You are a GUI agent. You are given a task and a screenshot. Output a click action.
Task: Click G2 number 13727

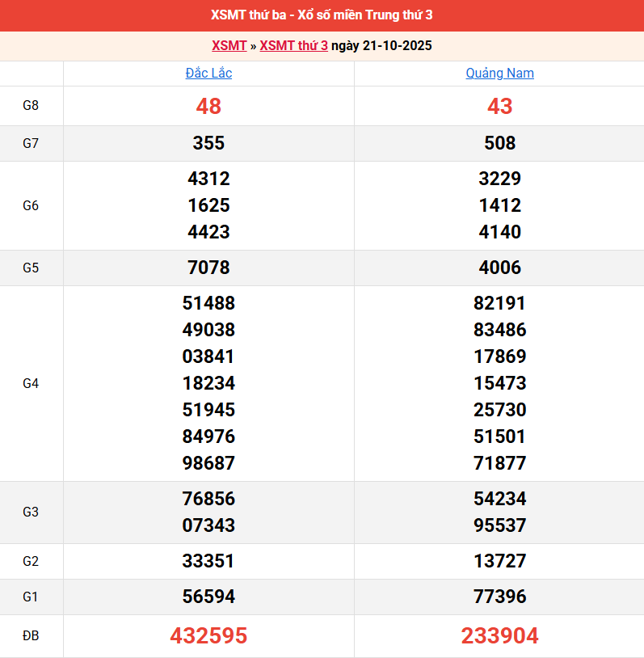(499, 561)
